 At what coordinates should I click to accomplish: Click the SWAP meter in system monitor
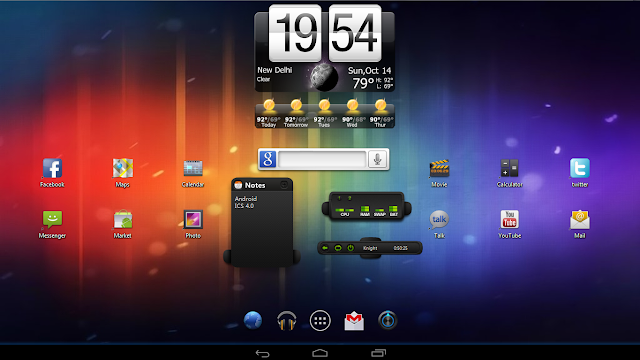[380, 211]
